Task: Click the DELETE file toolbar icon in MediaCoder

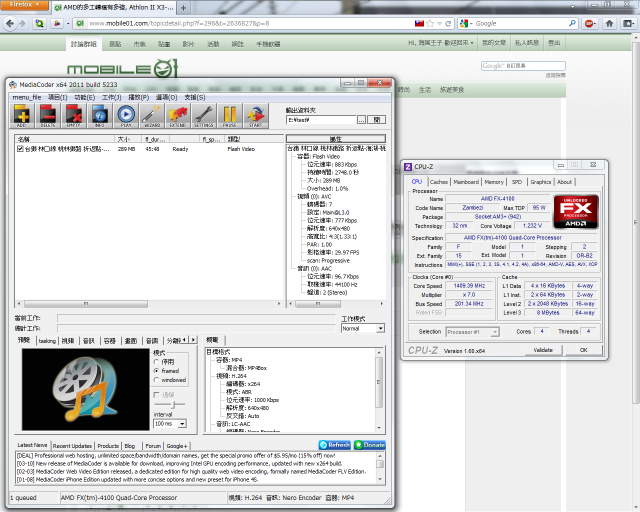Action: (x=48, y=116)
